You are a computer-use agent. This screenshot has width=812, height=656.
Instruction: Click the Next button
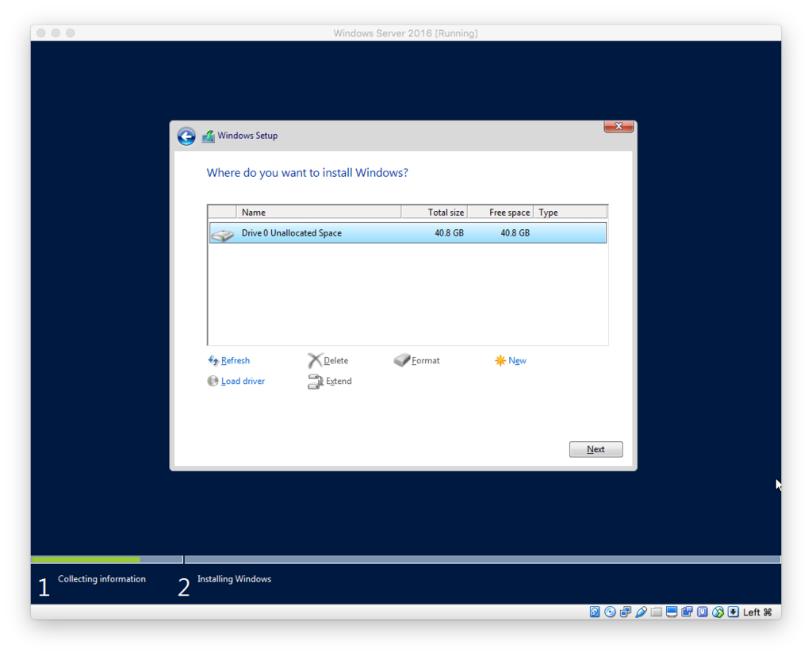click(596, 449)
